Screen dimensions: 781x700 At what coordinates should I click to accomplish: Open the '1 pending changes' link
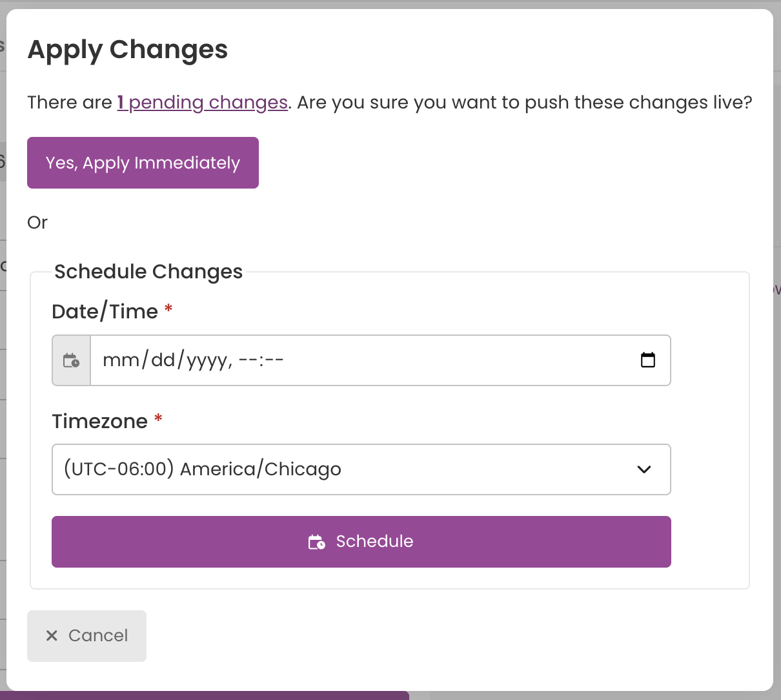pos(202,103)
